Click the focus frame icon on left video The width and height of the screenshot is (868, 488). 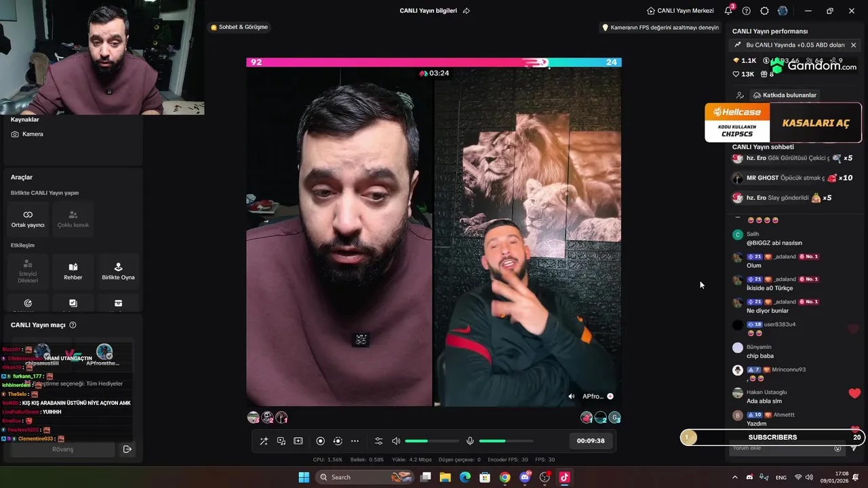(x=361, y=340)
